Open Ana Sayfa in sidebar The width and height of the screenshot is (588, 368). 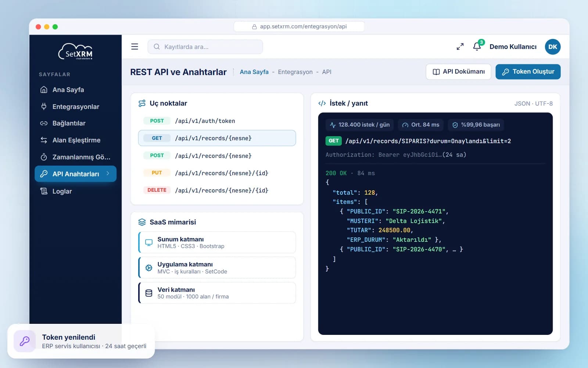tap(75, 90)
